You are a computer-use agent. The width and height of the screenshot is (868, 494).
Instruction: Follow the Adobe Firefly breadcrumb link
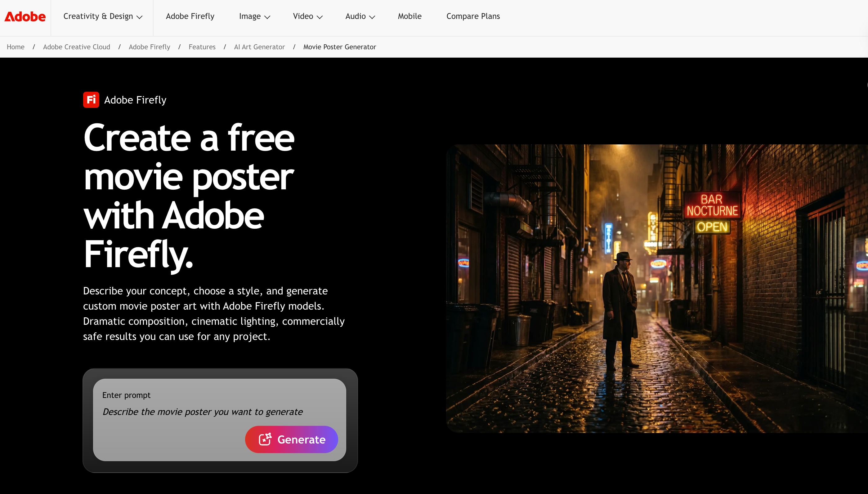pos(150,47)
